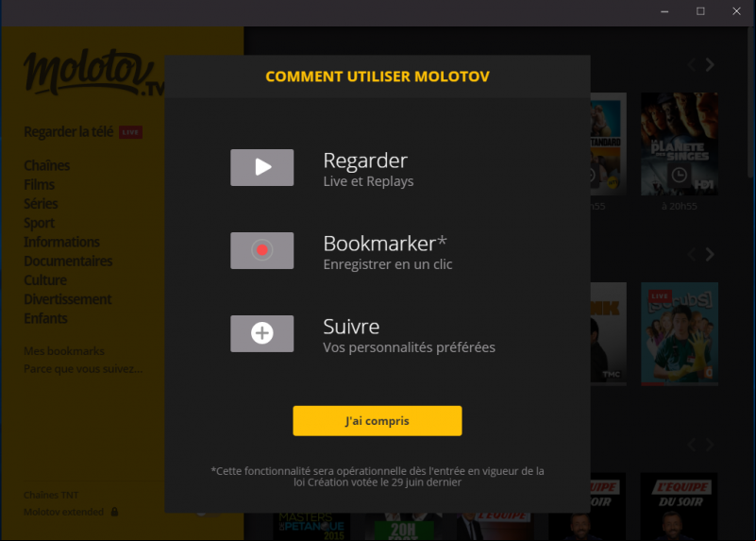Open the Films section
756x541 pixels.
pyautogui.click(x=39, y=185)
